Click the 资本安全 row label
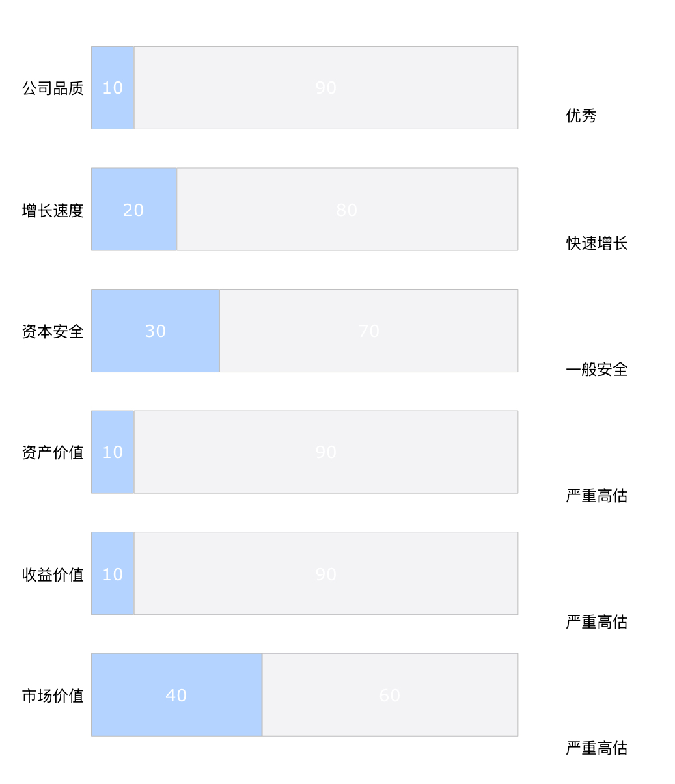 pos(53,331)
